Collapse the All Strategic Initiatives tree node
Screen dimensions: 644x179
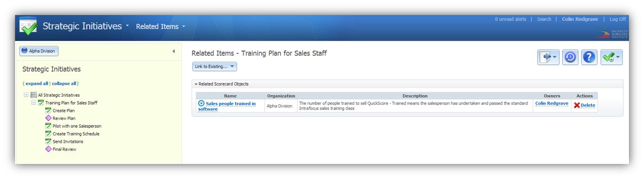tap(26, 95)
